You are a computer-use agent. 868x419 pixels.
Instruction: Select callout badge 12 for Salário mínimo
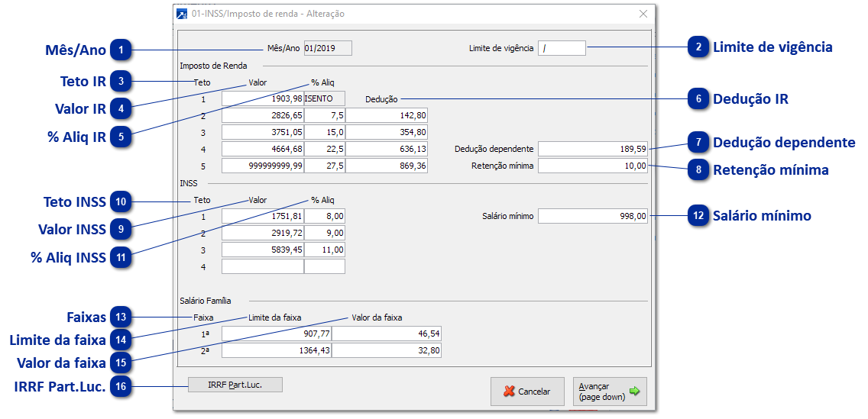698,216
